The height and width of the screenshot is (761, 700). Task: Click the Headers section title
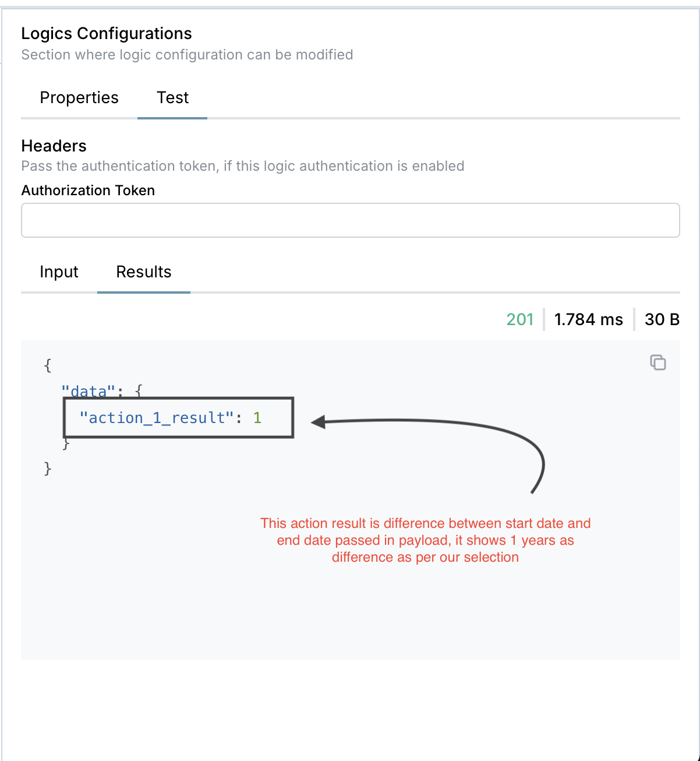tap(54, 146)
